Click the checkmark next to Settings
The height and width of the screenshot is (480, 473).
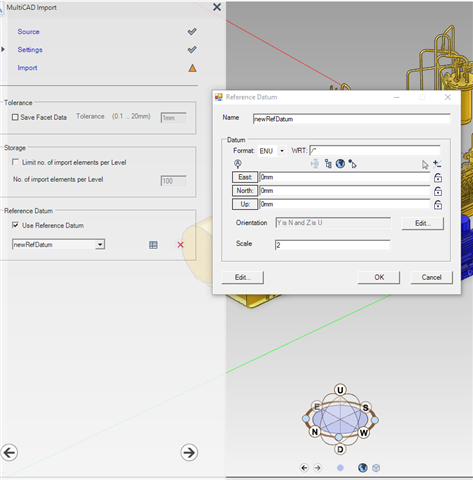tap(192, 50)
